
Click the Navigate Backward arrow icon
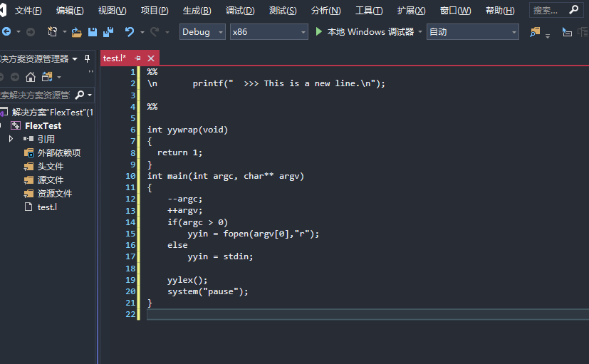pos(6,32)
